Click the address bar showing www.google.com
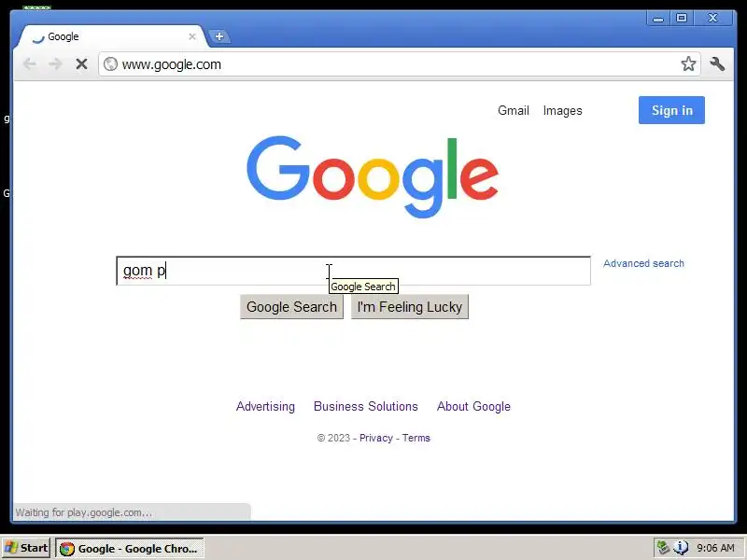Screen dimensions: 747x560 400,63
